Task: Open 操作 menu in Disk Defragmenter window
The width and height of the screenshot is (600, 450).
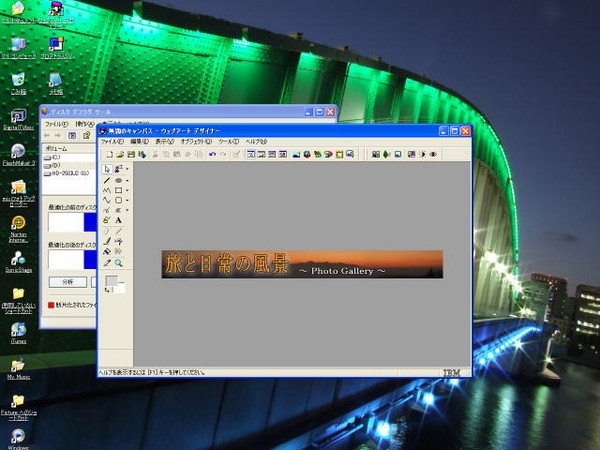Action: 85,124
